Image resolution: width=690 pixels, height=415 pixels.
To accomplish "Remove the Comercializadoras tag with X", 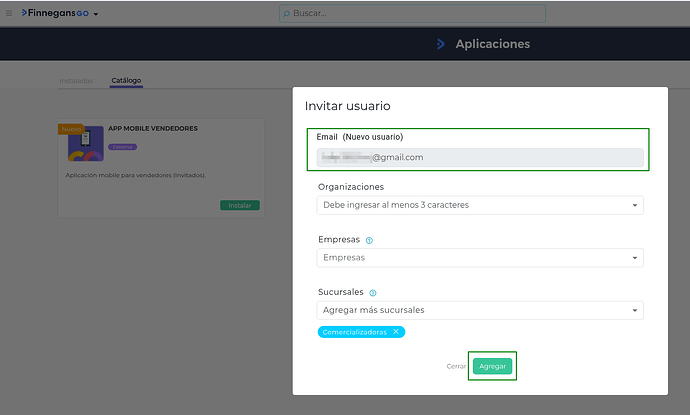I will point(396,332).
